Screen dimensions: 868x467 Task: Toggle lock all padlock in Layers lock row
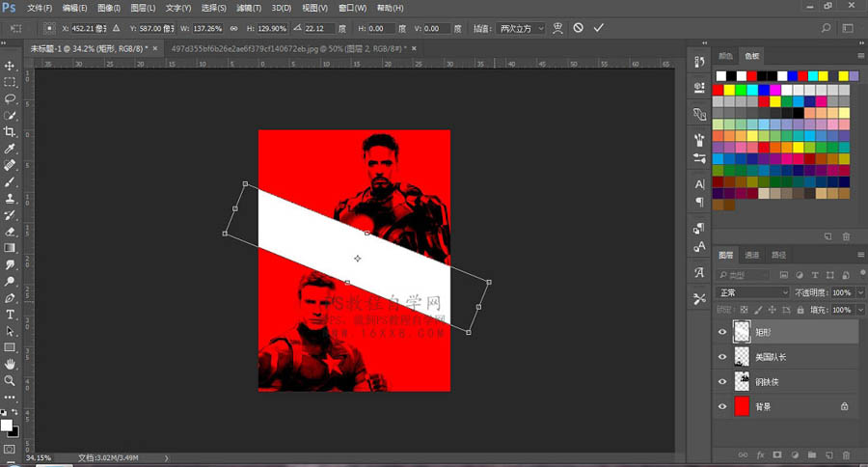coord(800,311)
